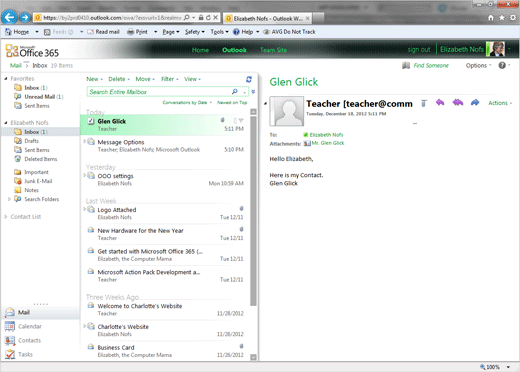Toggle the checkbox on Glen Glick message
520x372 pixels.
[91, 121]
